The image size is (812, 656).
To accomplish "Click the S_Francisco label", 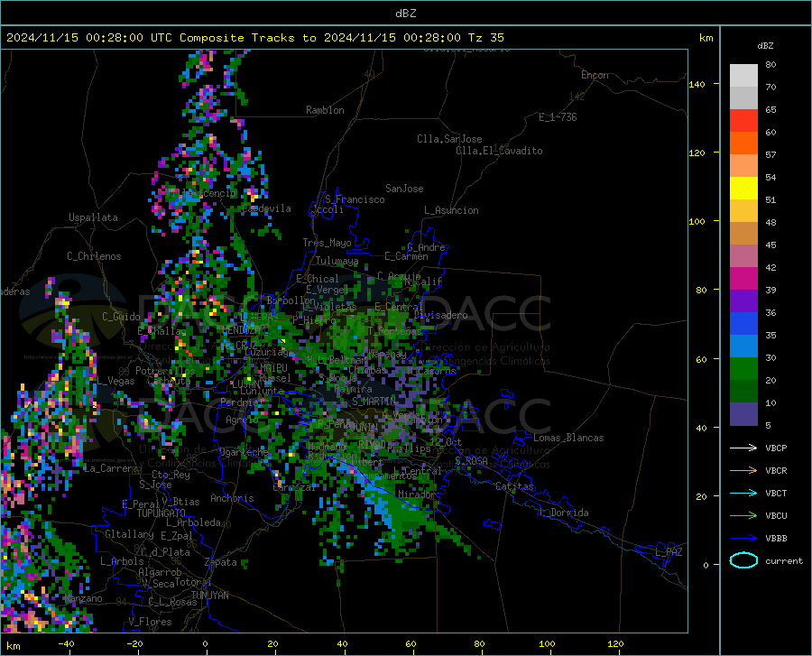I will 355,199.
